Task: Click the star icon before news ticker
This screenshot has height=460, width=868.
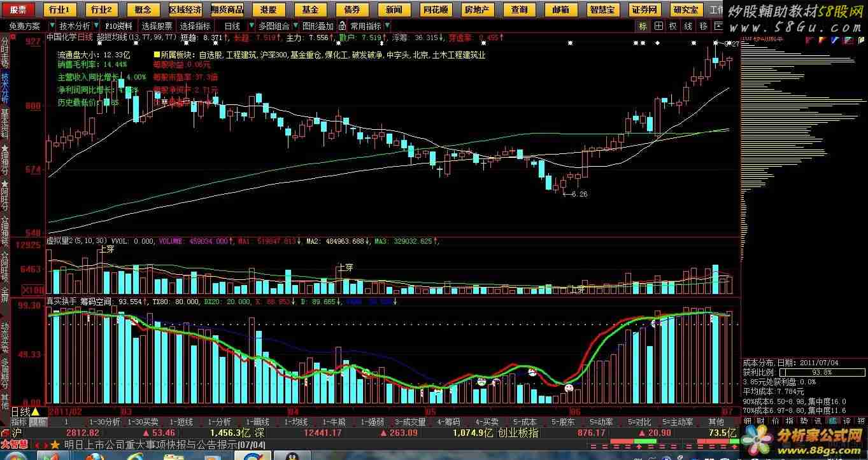Action: pos(55,444)
